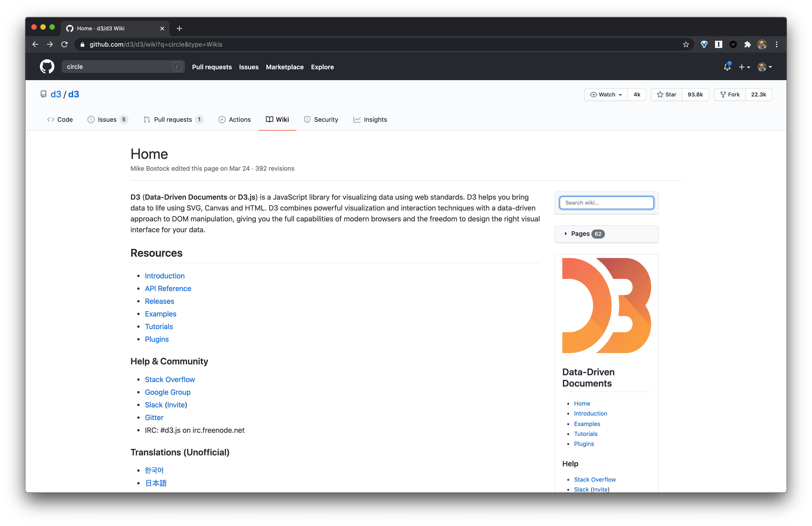This screenshot has height=526, width=812.
Task: Click the Search wiki input field
Action: click(606, 203)
